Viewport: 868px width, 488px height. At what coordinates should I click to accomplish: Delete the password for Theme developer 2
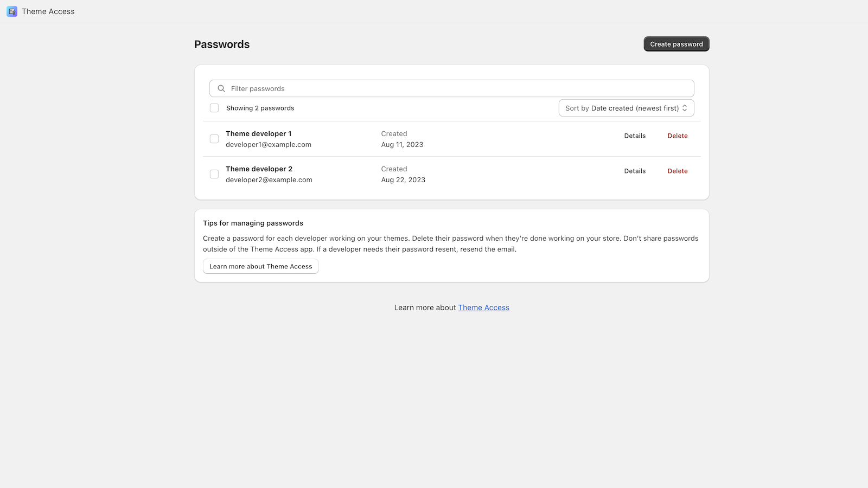coord(677,171)
